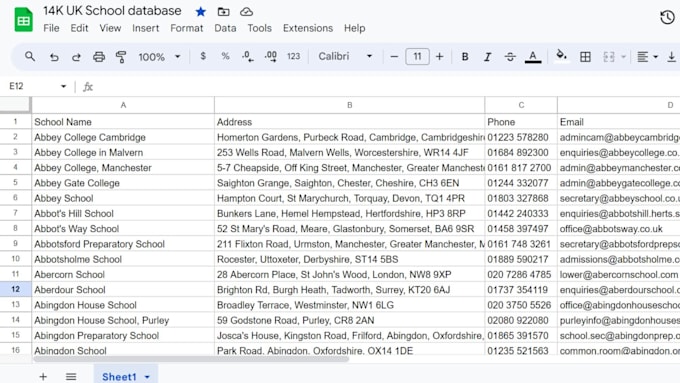This screenshot has width=680, height=383.
Task: Open vertical align tool
Action: (671, 57)
